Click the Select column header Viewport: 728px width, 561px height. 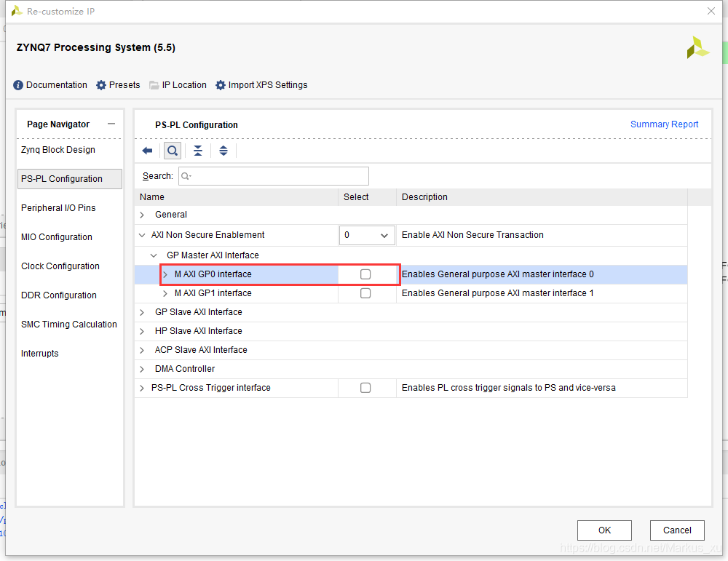tap(367, 197)
